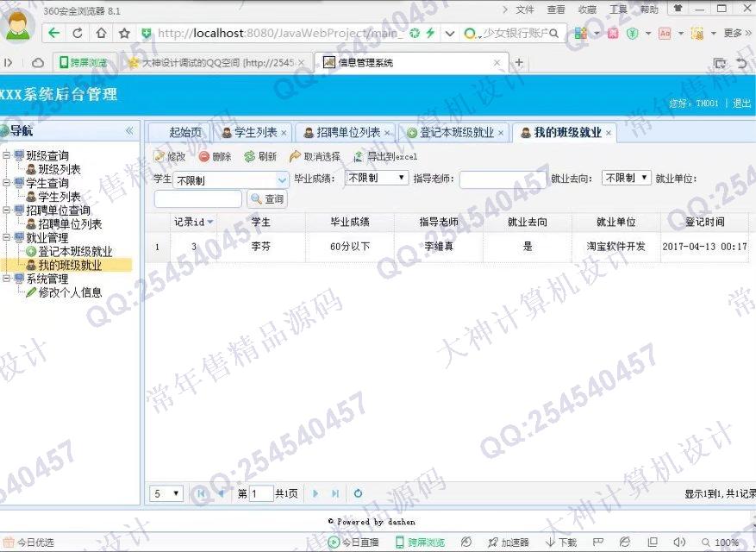Click 查询 search button

267,198
